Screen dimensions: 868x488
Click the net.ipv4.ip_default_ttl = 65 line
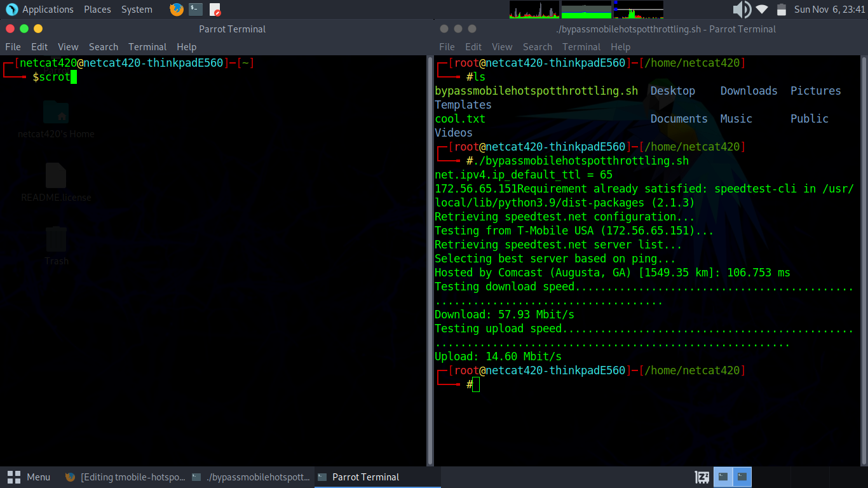point(524,175)
